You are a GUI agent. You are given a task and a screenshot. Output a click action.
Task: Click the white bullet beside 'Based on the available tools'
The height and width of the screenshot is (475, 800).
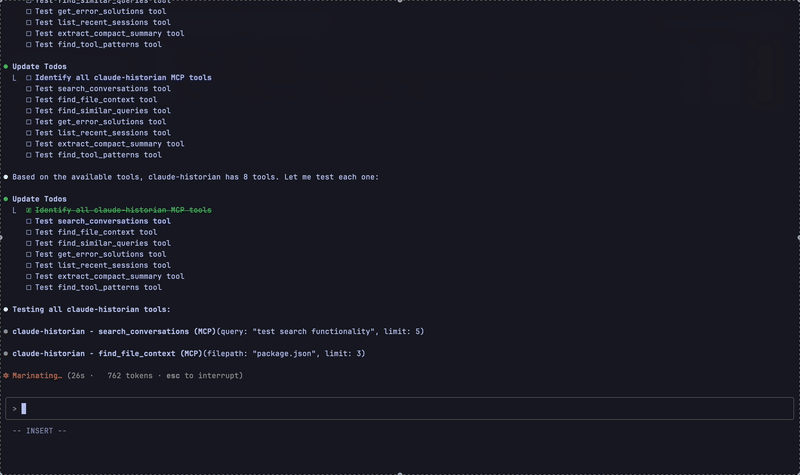[6, 177]
